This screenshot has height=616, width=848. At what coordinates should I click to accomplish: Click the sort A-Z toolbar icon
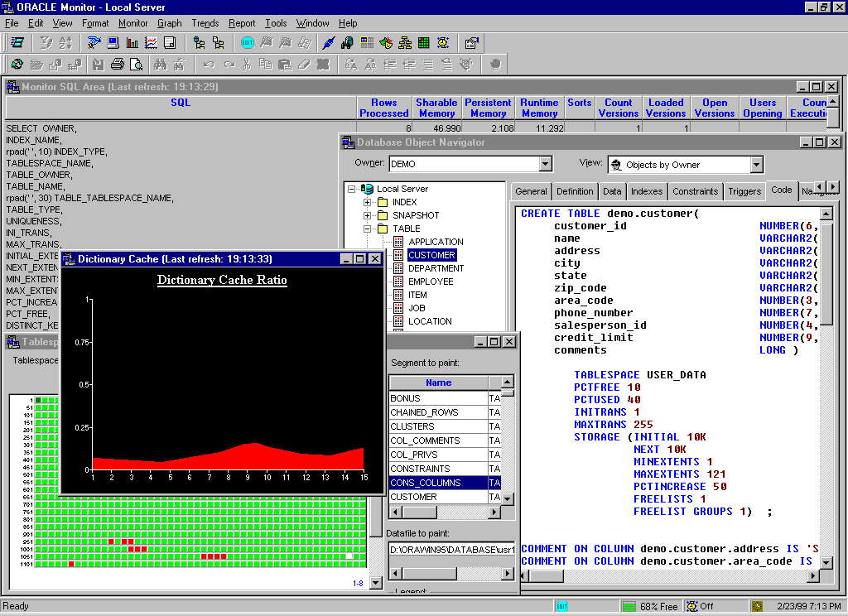point(65,43)
